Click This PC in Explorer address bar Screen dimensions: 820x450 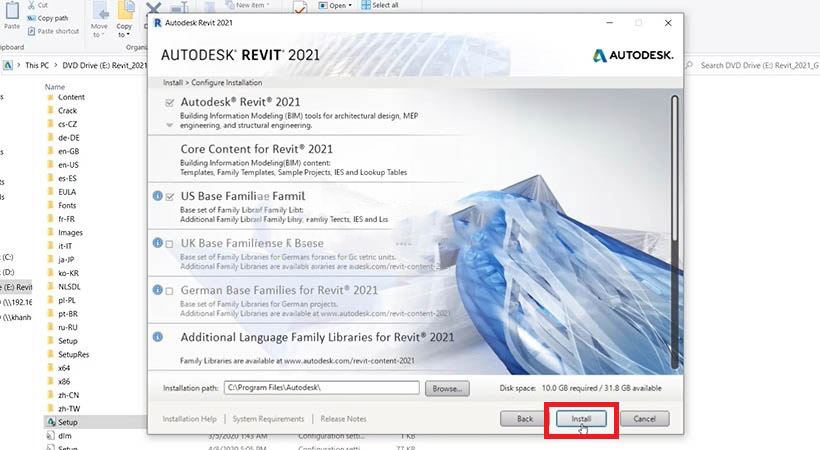click(37, 65)
